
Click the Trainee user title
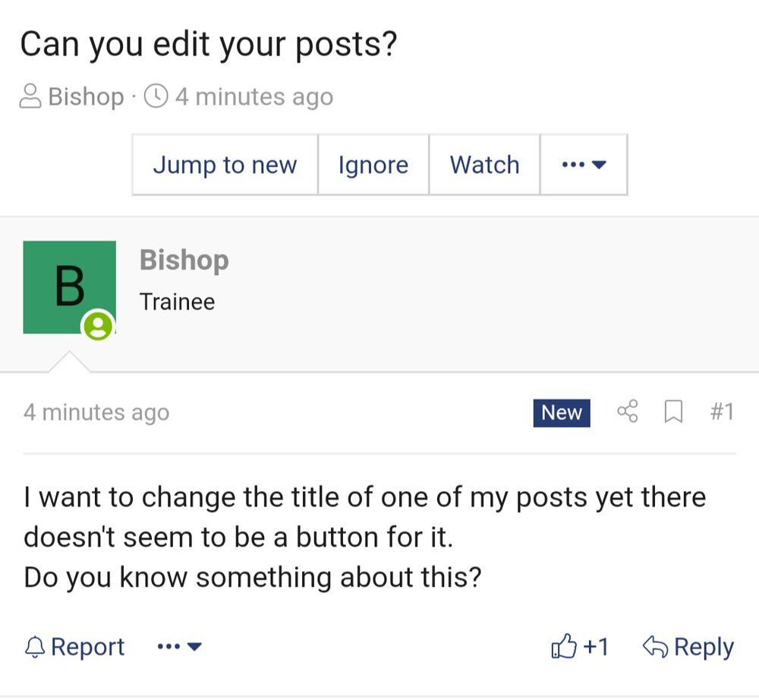177,301
